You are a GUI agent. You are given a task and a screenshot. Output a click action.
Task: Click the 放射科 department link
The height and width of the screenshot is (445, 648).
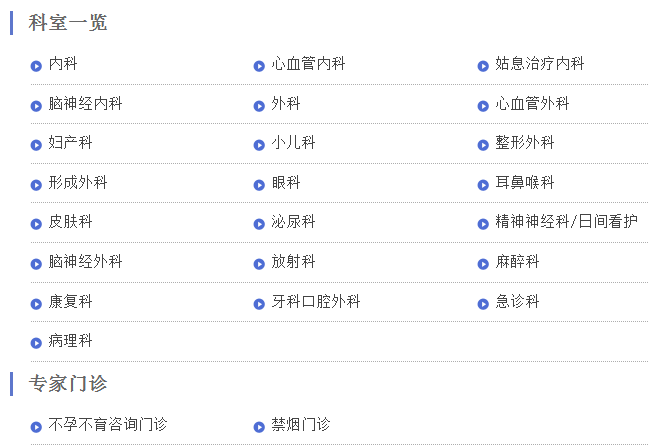coord(293,262)
